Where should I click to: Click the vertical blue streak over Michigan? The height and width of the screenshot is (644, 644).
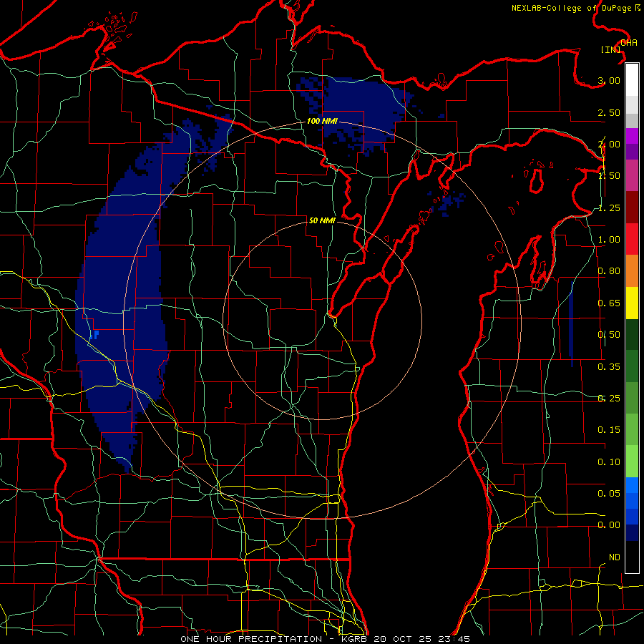(x=571, y=324)
